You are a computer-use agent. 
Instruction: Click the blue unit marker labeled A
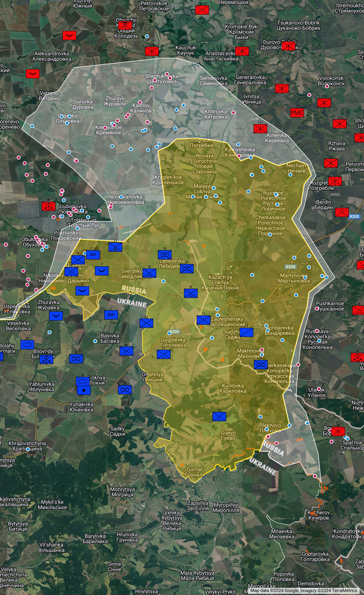tap(115, 247)
